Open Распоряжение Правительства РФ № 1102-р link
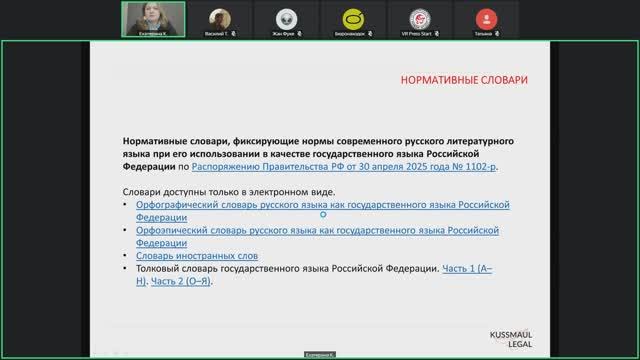The height and width of the screenshot is (360, 640). click(x=344, y=167)
